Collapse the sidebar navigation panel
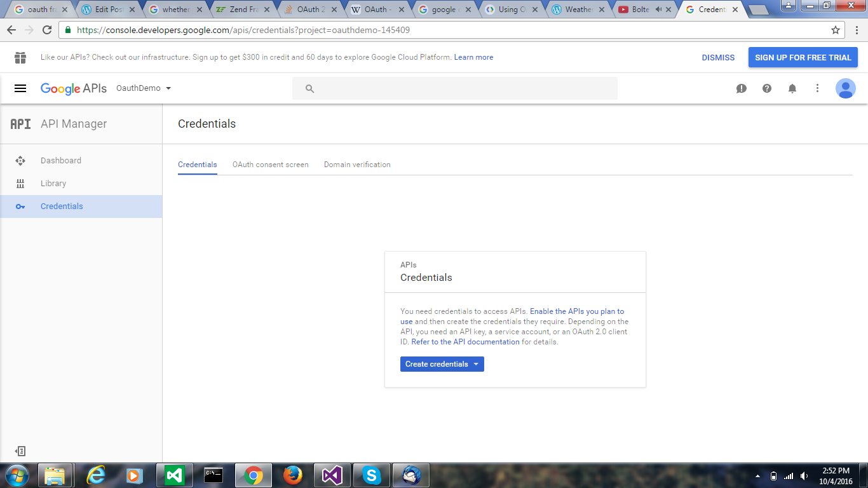 click(x=20, y=451)
